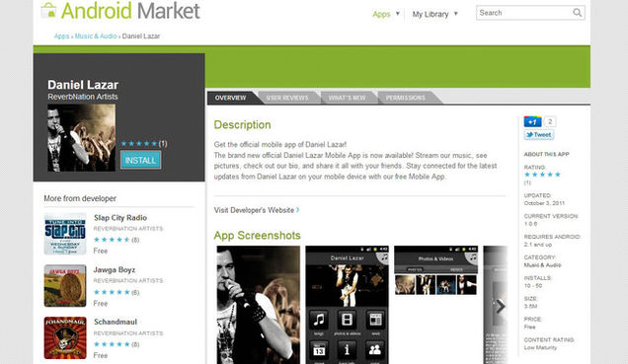Open the Slap City Radio title link
628x364 pixels.
coord(120,218)
